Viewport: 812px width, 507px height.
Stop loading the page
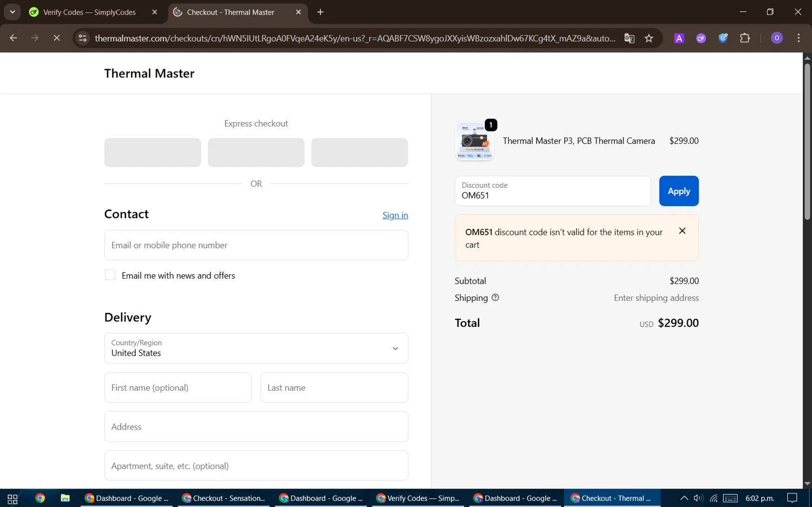coord(57,38)
